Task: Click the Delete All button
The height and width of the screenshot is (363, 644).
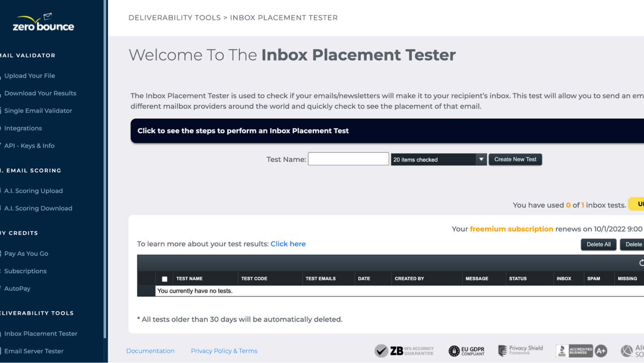Action: coord(598,245)
